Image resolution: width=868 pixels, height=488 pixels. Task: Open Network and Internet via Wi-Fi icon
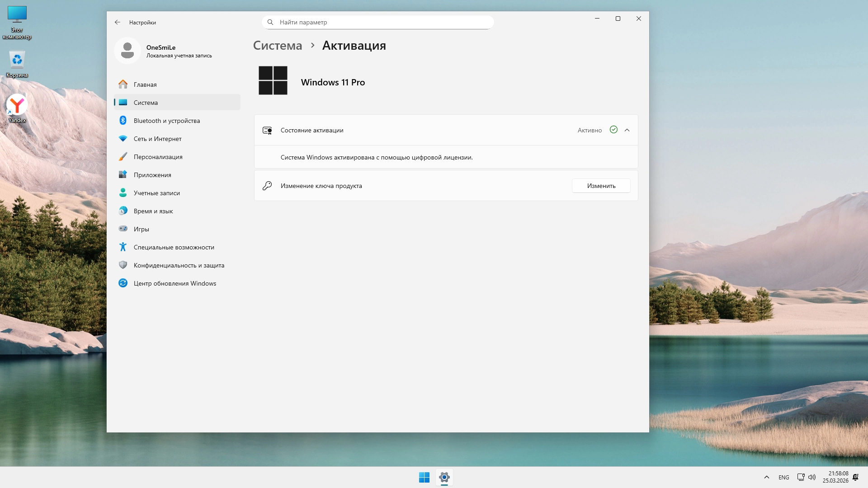point(123,139)
